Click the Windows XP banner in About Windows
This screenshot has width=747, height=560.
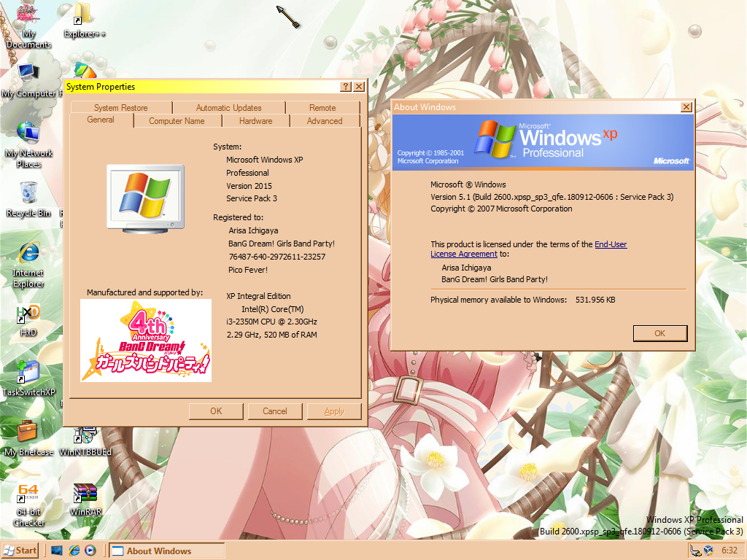pyautogui.click(x=543, y=142)
